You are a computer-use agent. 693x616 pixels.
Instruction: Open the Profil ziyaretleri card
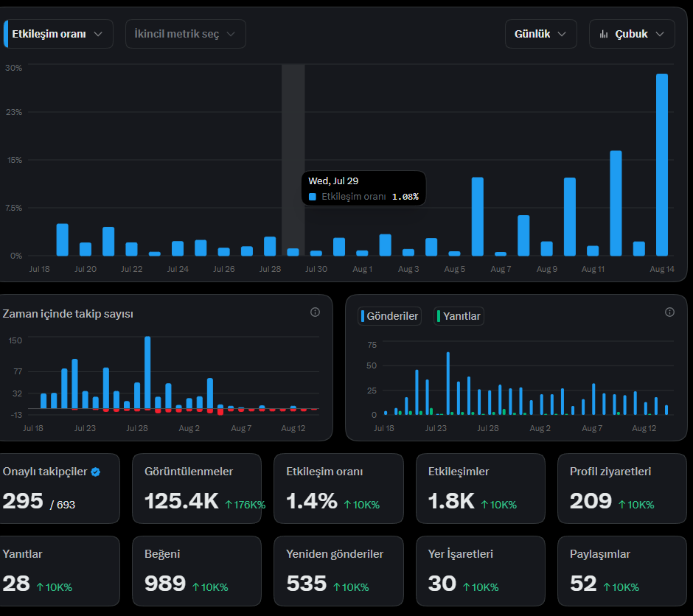click(x=621, y=489)
